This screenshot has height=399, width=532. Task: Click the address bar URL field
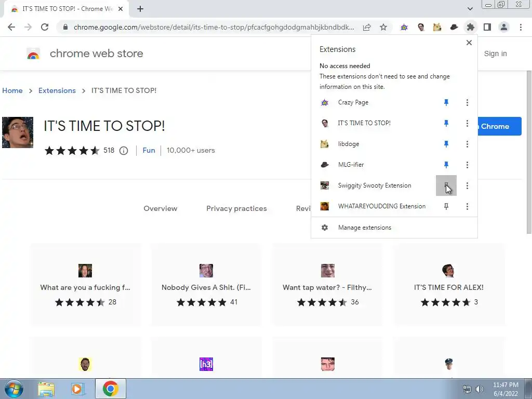pos(214,27)
